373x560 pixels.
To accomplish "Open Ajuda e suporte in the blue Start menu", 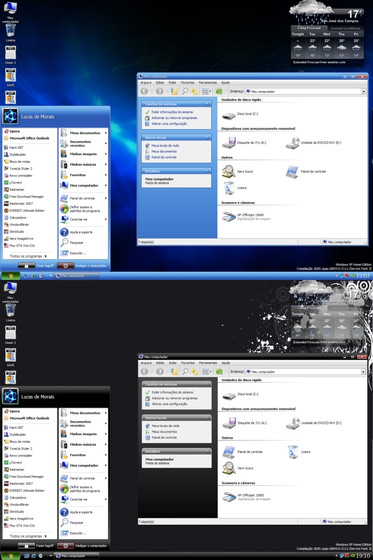I will pos(83,232).
